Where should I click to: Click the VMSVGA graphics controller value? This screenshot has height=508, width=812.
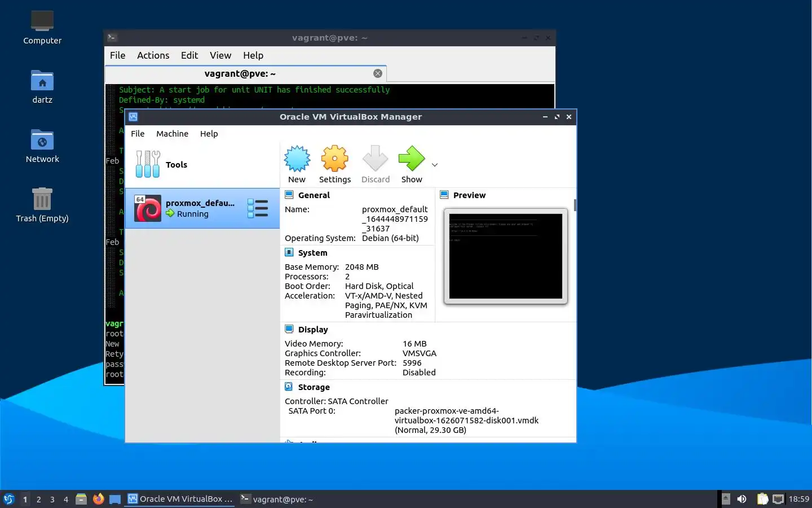pos(420,353)
